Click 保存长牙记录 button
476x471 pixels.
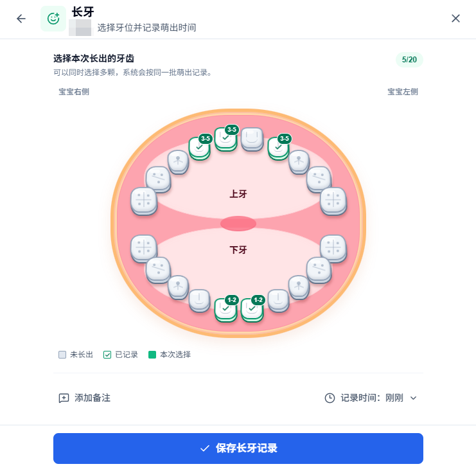(x=238, y=449)
